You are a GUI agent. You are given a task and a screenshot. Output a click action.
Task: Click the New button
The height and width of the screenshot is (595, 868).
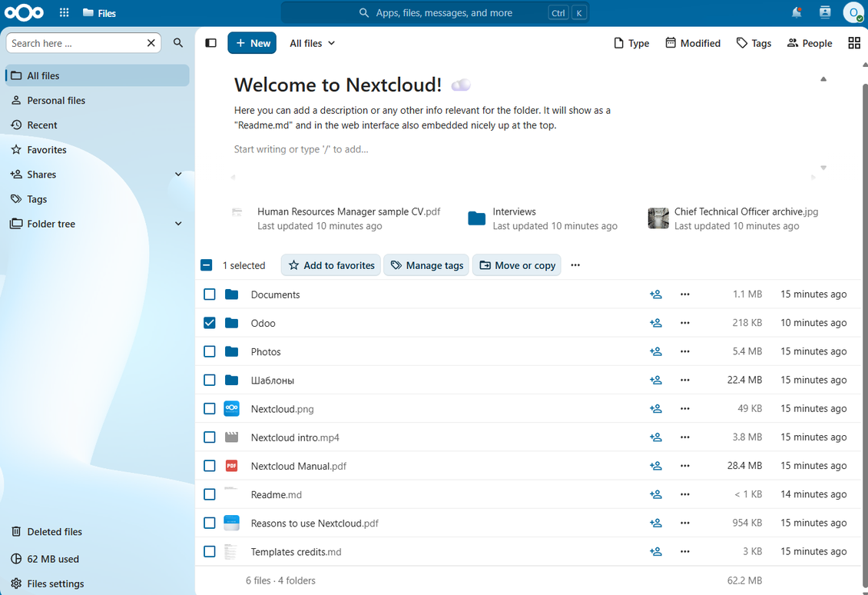(x=252, y=43)
